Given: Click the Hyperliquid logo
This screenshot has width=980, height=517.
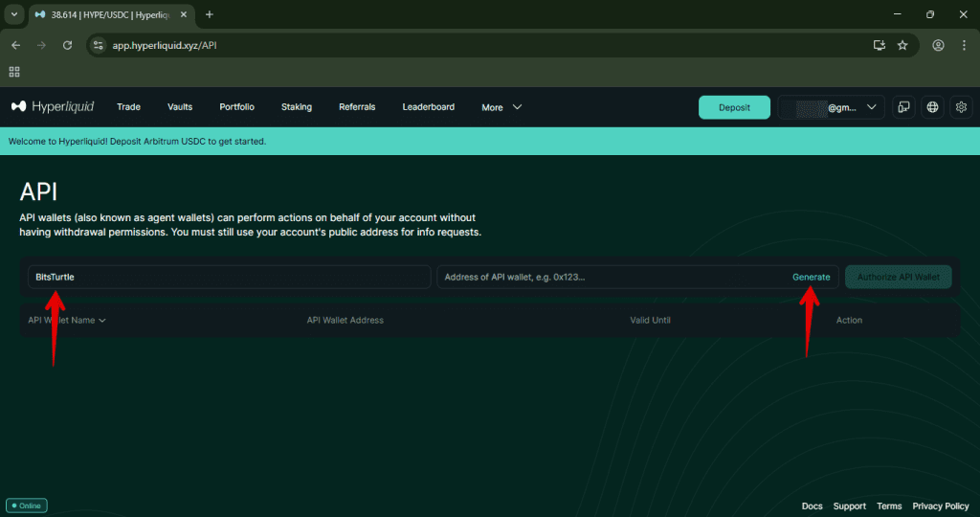Looking at the screenshot, I should pos(51,107).
